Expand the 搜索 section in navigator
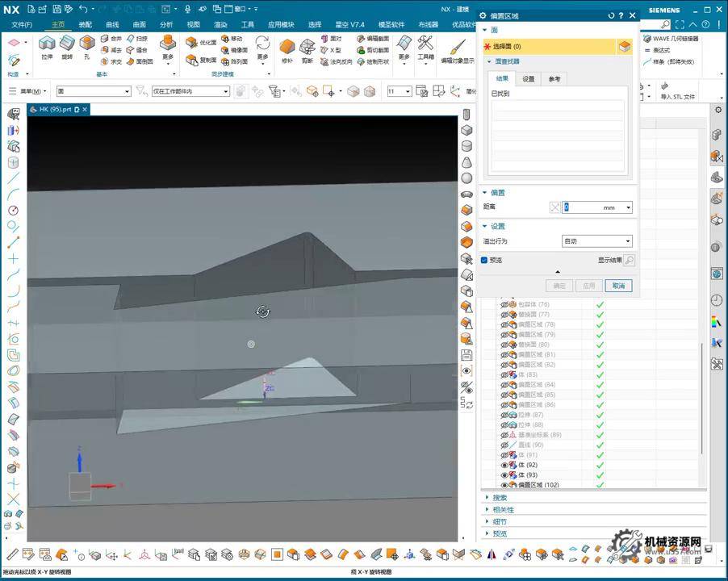Image resolution: width=728 pixels, height=581 pixels. coord(500,498)
